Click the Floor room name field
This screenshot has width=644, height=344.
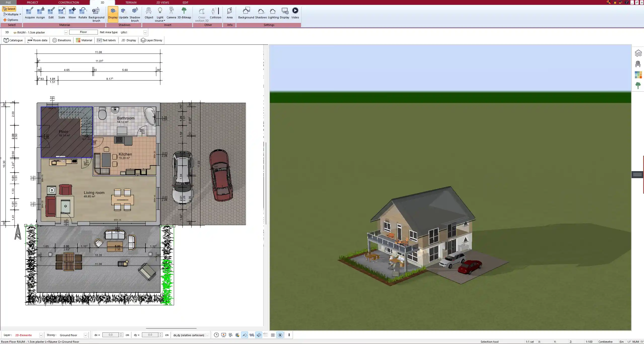[83, 32]
